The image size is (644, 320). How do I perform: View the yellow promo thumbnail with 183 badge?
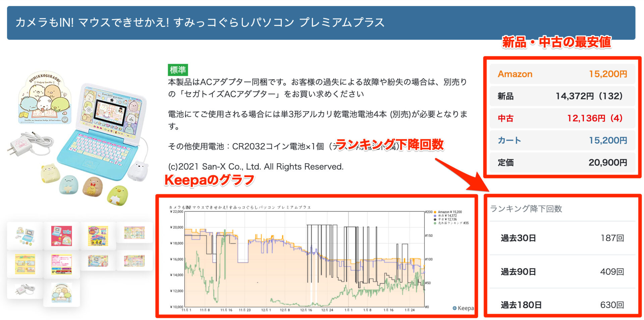[x=98, y=235]
